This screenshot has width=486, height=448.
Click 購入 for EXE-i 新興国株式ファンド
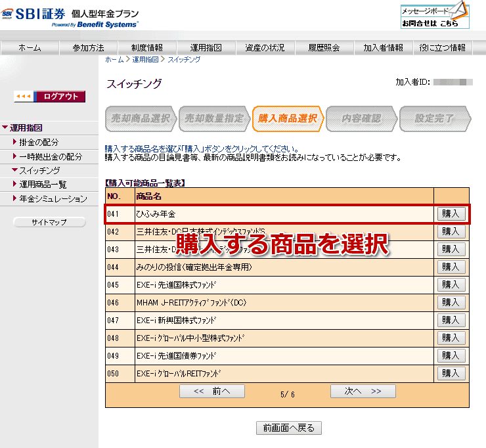coord(451,320)
